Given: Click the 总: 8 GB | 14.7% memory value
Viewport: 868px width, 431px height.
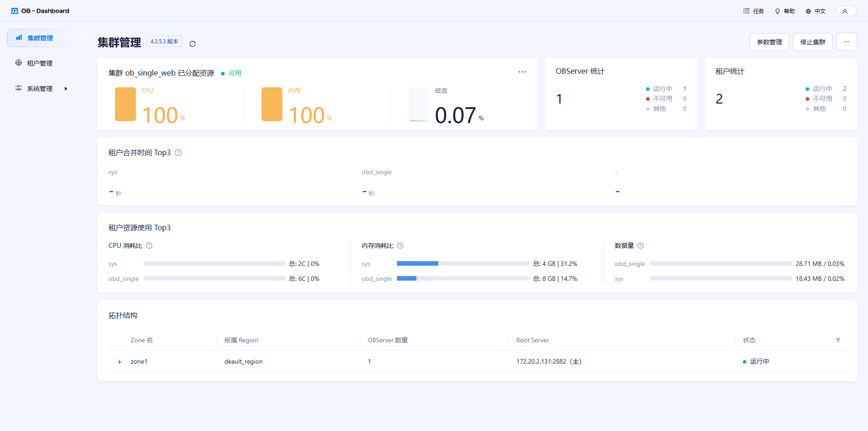Looking at the screenshot, I should [x=555, y=279].
